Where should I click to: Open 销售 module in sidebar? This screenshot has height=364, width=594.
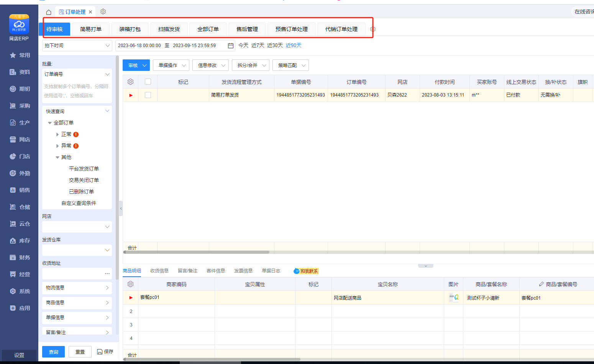coord(20,190)
